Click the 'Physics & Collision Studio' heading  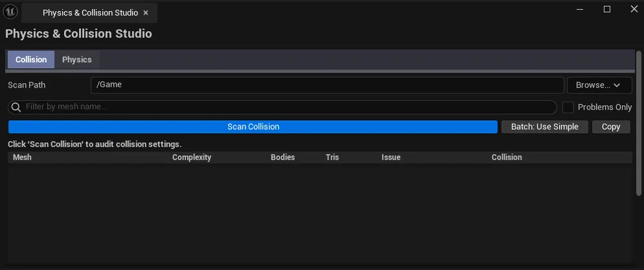click(78, 34)
